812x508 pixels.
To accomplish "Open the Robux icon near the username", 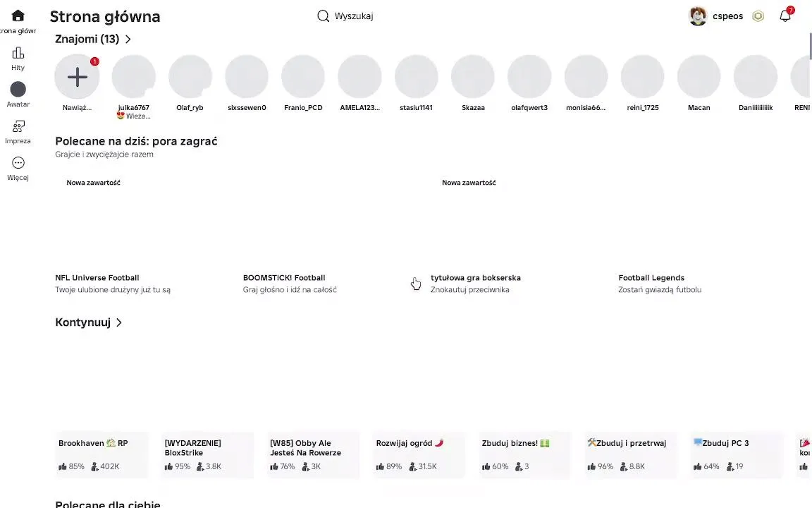I will click(758, 16).
